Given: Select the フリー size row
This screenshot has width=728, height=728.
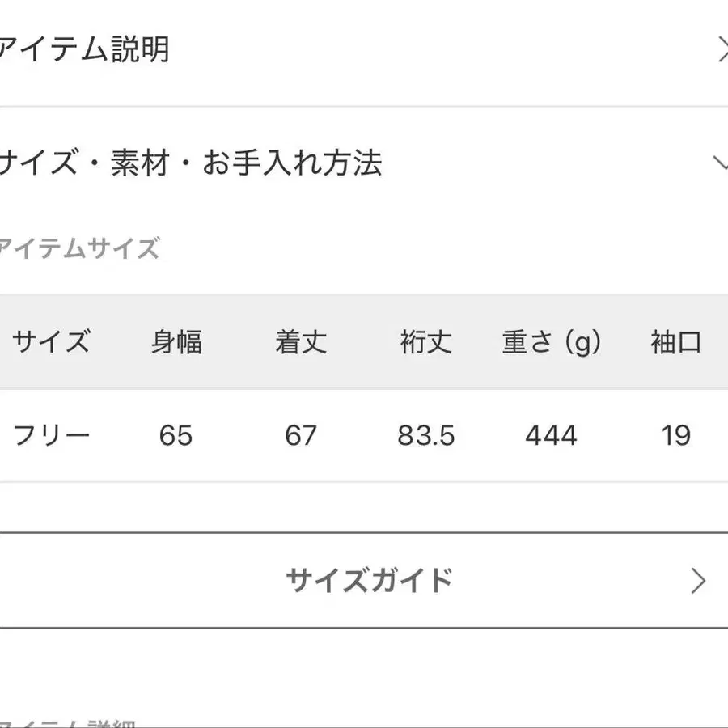Looking at the screenshot, I should pos(52,435).
